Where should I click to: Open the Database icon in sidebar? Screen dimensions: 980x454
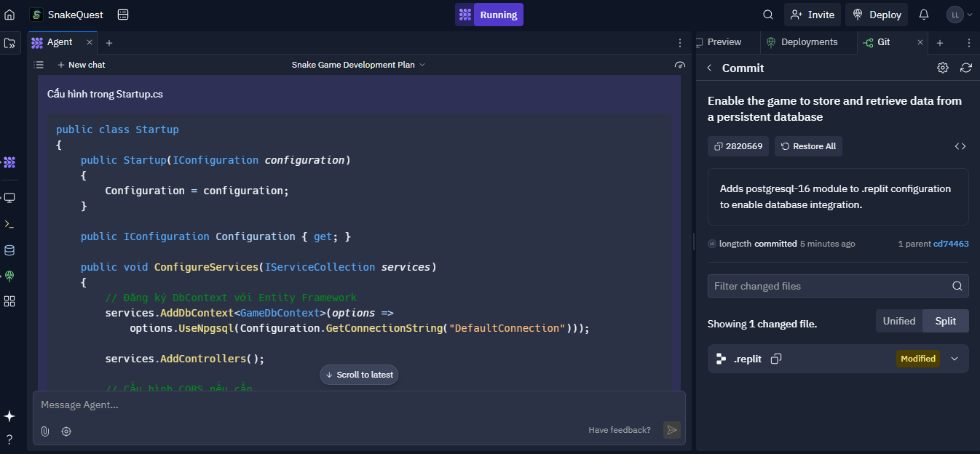click(9, 250)
